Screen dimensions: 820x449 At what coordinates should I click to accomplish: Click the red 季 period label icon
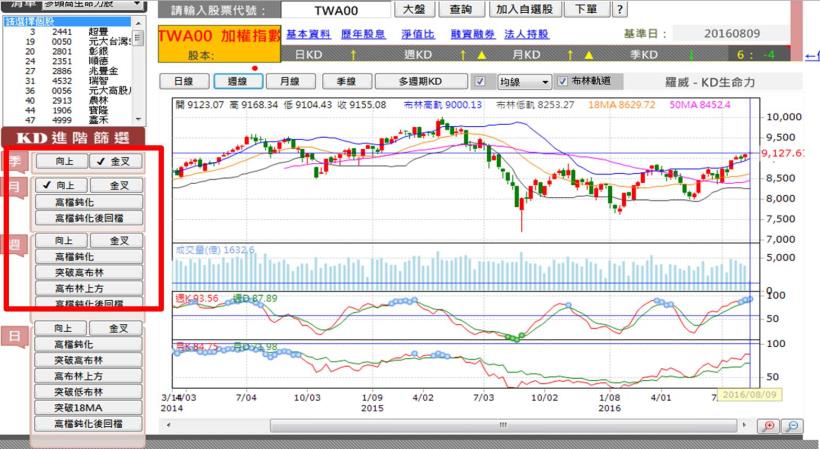point(14,161)
